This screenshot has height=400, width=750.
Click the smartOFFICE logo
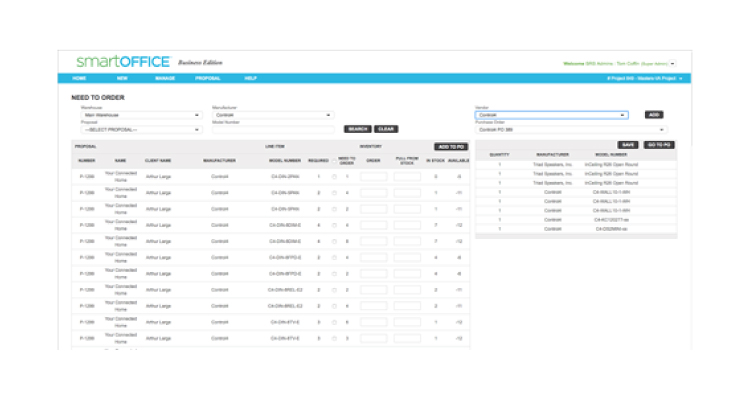[x=123, y=62]
